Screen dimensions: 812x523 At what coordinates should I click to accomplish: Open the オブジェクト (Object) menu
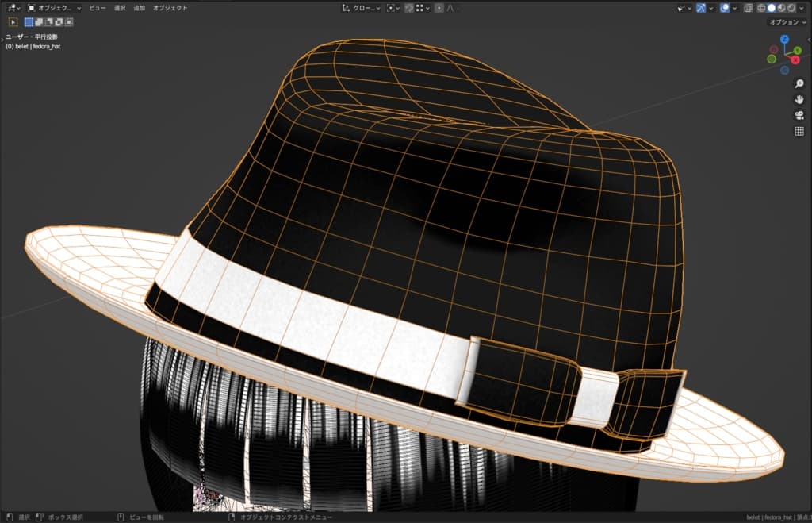click(x=170, y=8)
